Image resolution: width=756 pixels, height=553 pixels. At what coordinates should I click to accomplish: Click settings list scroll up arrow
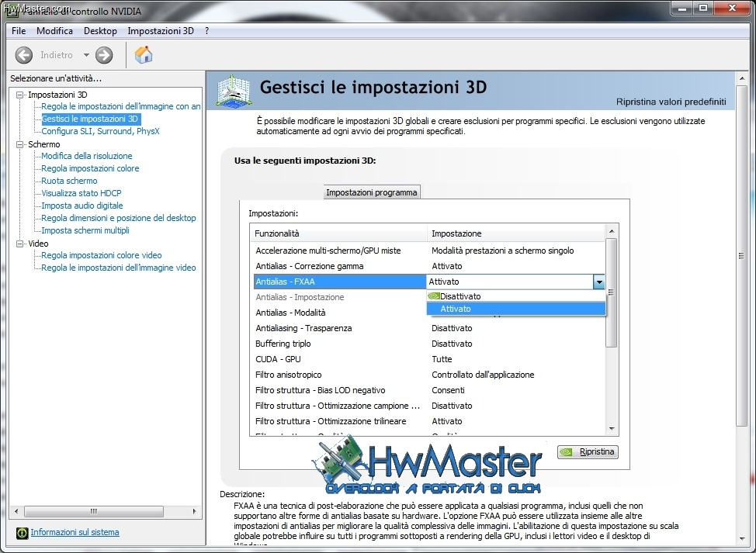[612, 232]
